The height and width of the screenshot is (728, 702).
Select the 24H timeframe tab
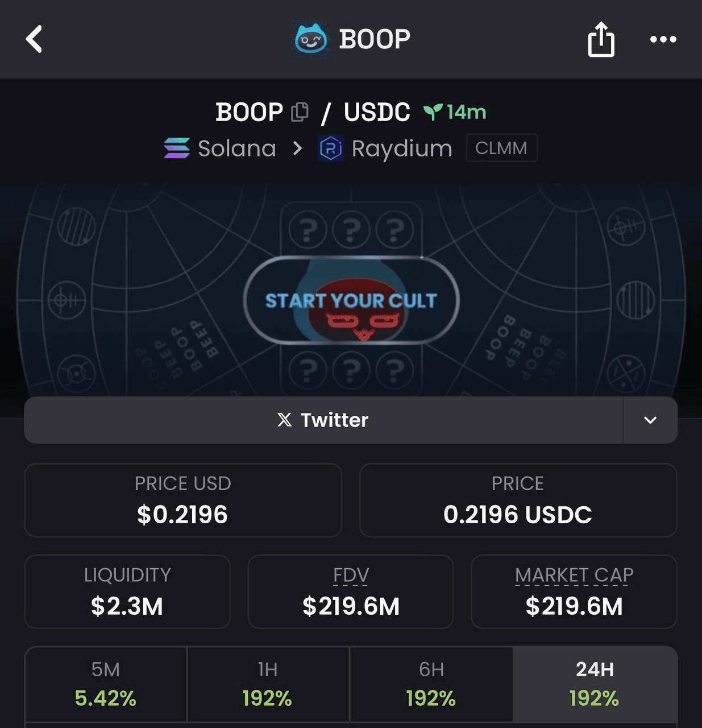595,684
